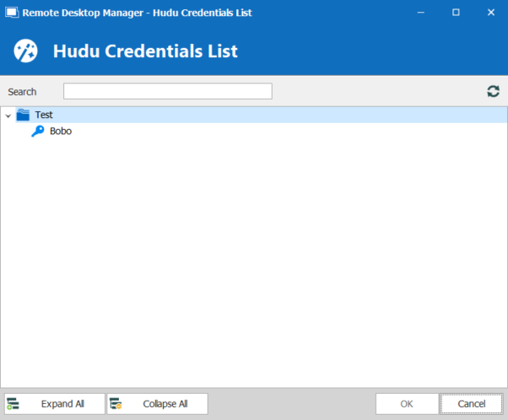This screenshot has width=508, height=420.
Task: Click empty space in the credentials list
Action: tap(253, 270)
